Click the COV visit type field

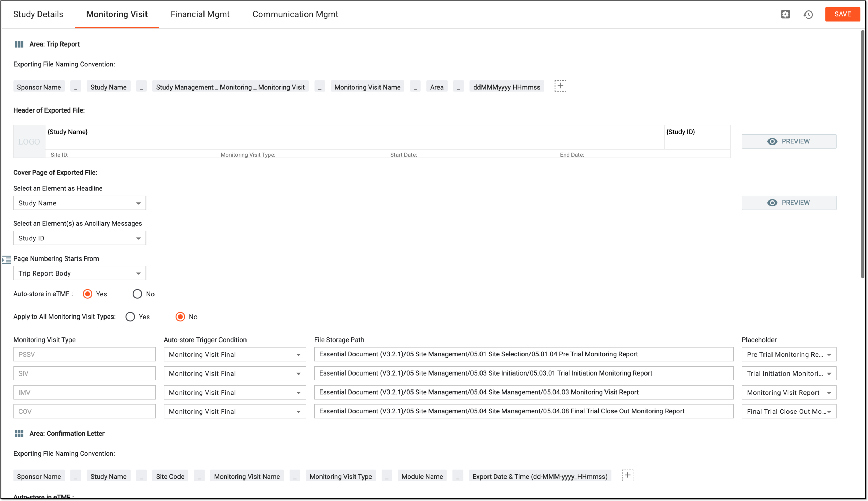coord(84,411)
